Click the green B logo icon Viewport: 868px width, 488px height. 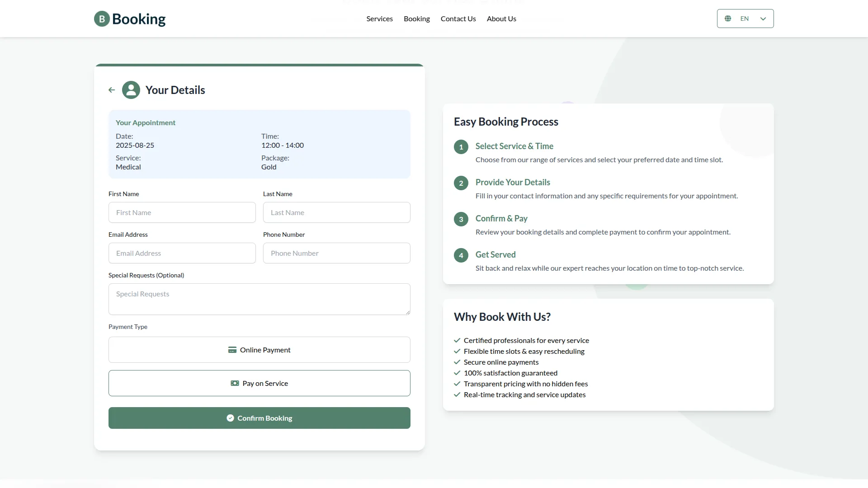102,19
